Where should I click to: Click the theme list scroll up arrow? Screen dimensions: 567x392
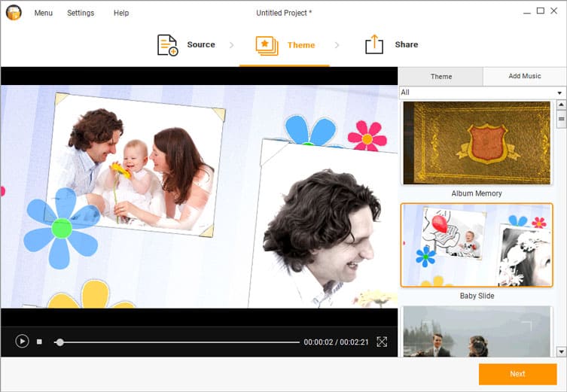coord(561,105)
